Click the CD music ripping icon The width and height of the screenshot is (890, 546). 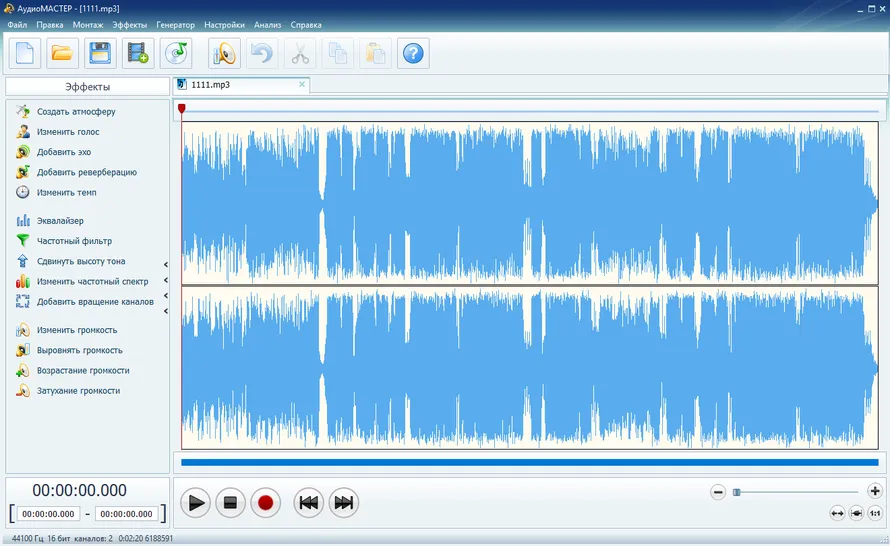[x=176, y=53]
